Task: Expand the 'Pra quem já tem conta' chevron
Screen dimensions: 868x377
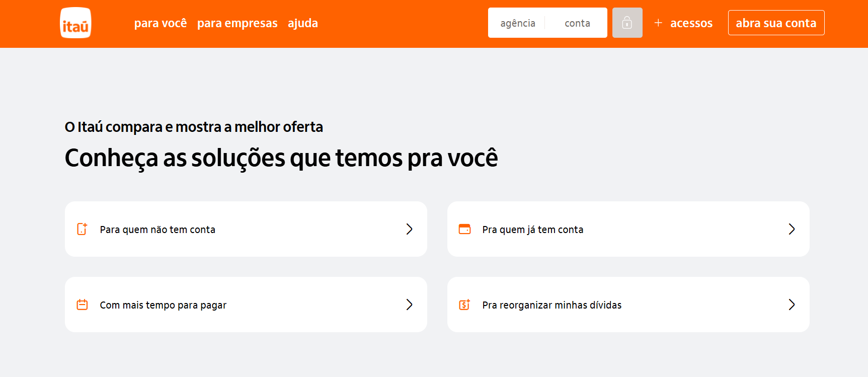Action: 792,229
